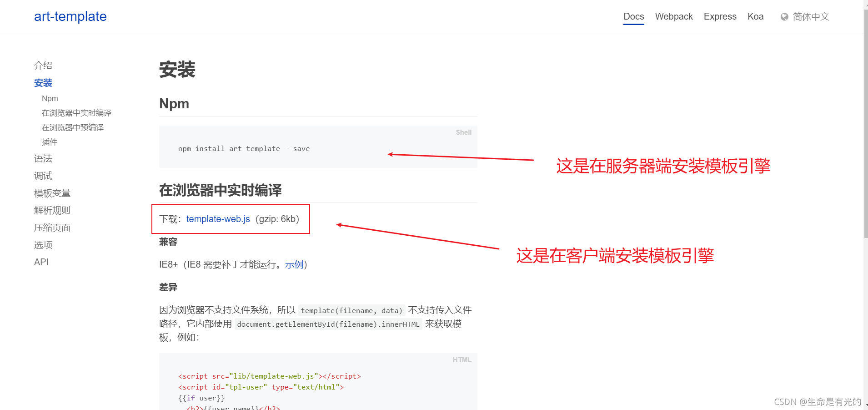Click the Shell label on code block
Viewport: 868px width, 410px height.
(464, 132)
